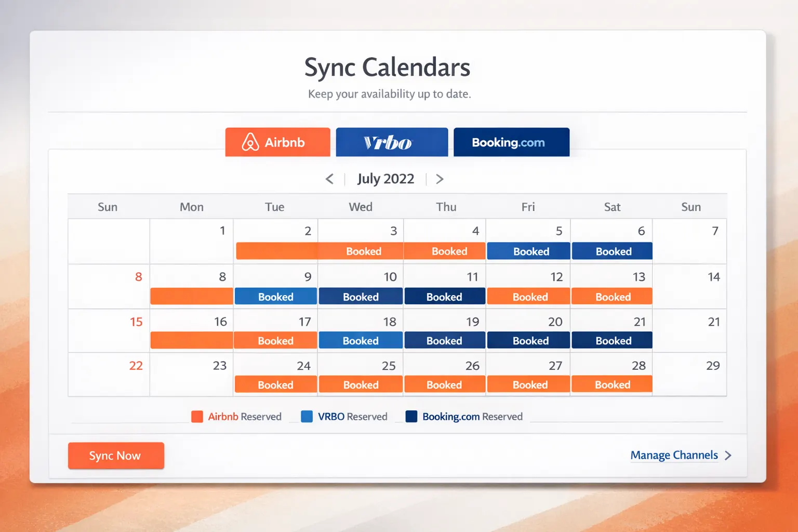Viewport: 798px width, 532px height.
Task: Click the 'Keep your availability up to date.' subtitle
Action: [390, 94]
